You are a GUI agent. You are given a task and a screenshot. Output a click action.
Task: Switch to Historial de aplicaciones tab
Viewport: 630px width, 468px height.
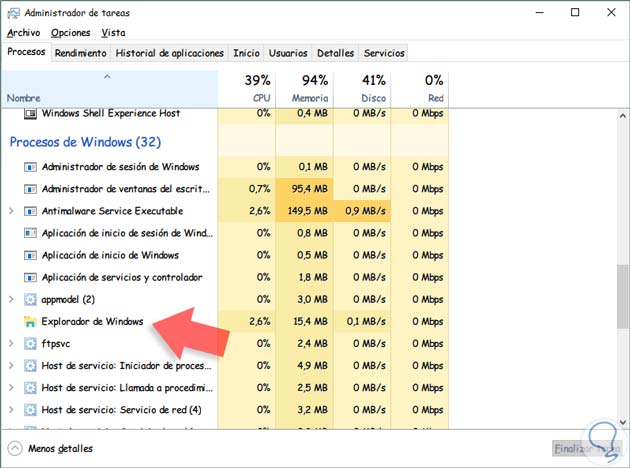(x=170, y=53)
